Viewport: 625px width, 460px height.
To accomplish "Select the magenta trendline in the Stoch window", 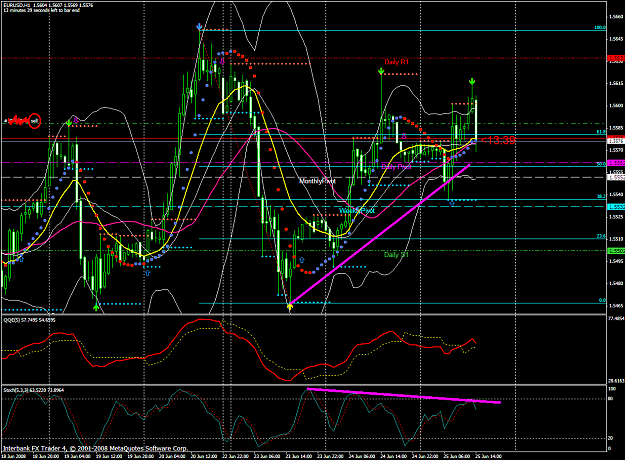I will click(x=404, y=395).
